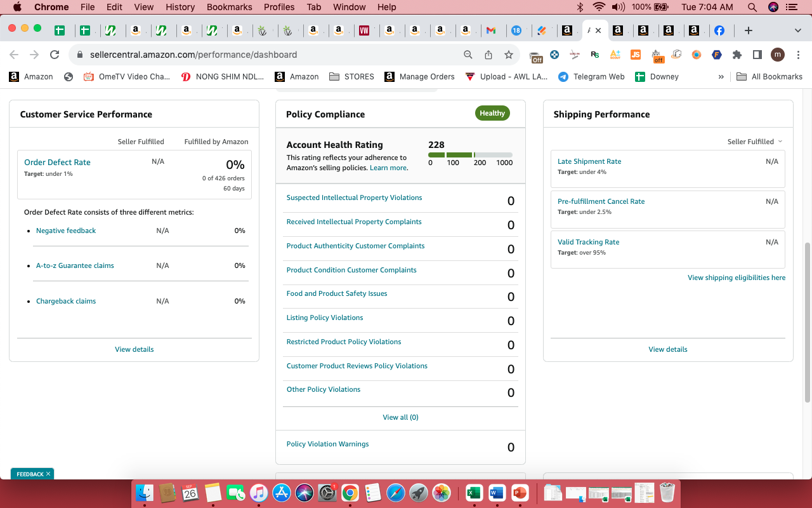The width and height of the screenshot is (812, 508).
Task: Open the Pre-fulfillment Cancel Rate link
Action: pos(601,201)
